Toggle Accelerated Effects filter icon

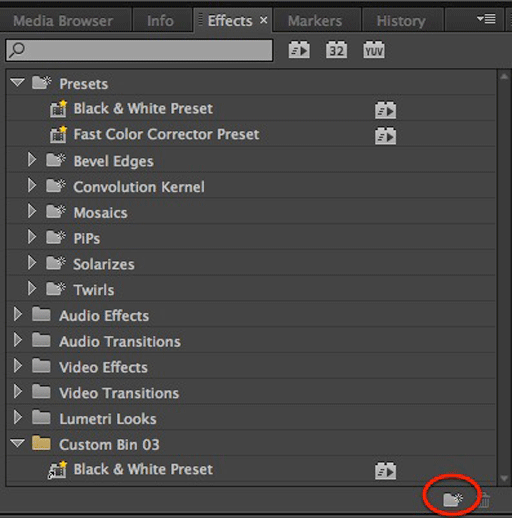[x=299, y=50]
